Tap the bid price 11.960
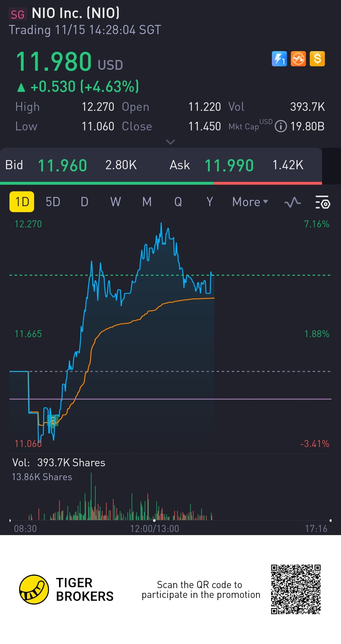 (x=62, y=165)
